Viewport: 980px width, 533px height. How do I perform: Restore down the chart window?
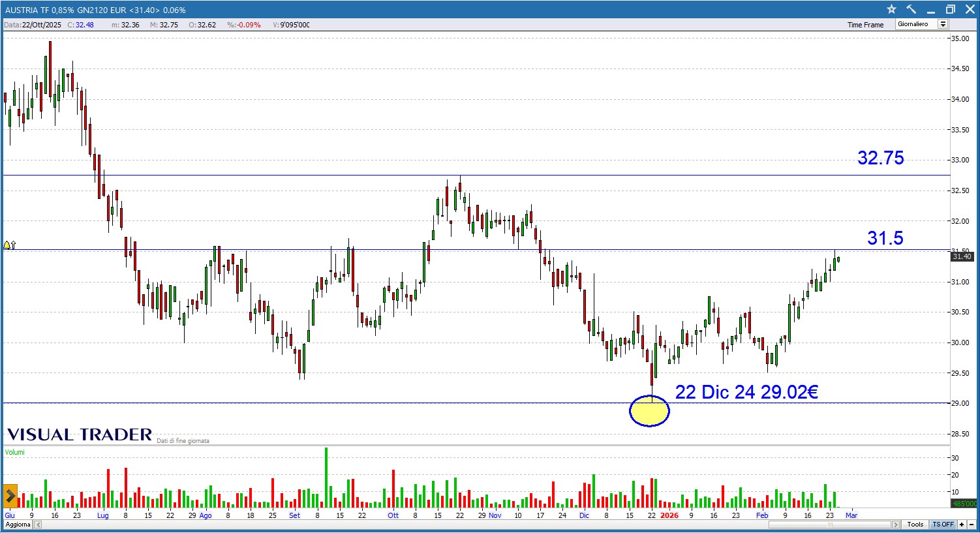click(950, 9)
